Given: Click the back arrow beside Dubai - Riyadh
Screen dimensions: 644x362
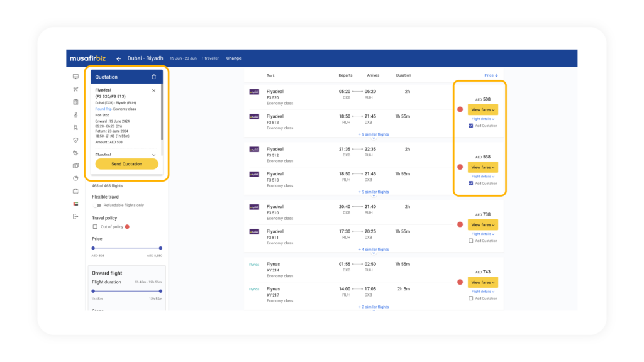Looking at the screenshot, I should (119, 58).
